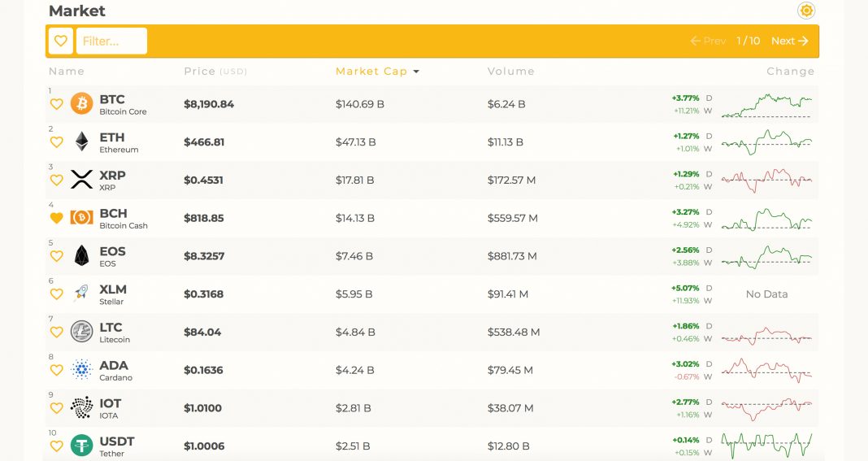Open the IOT price trend sparkline
The width and height of the screenshot is (868, 461).
pyautogui.click(x=766, y=409)
